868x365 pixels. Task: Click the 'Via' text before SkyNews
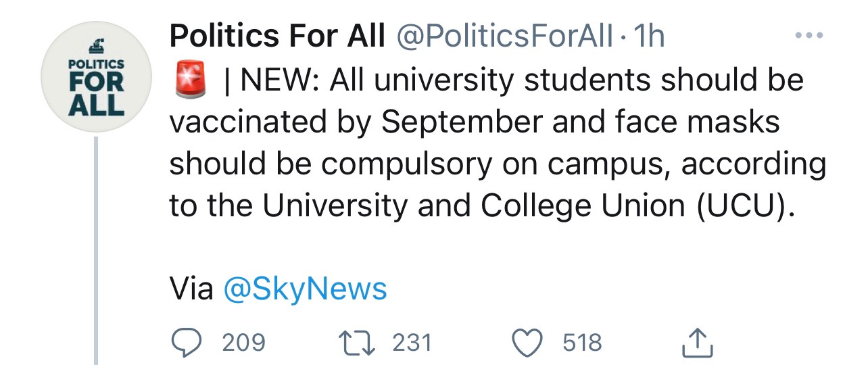[191, 290]
